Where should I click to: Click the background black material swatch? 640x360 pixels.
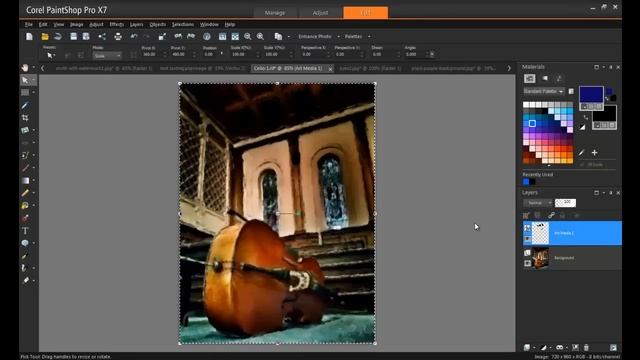(x=604, y=113)
